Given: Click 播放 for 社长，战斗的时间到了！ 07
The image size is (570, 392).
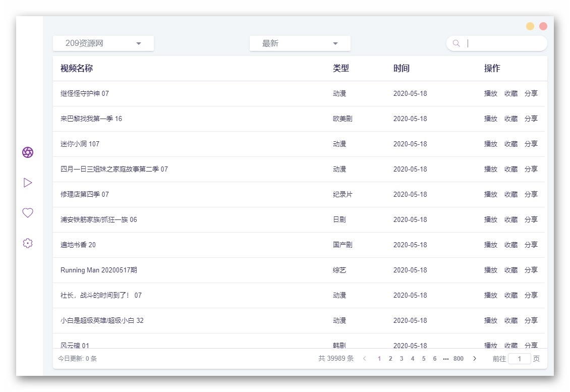Looking at the screenshot, I should [490, 295].
